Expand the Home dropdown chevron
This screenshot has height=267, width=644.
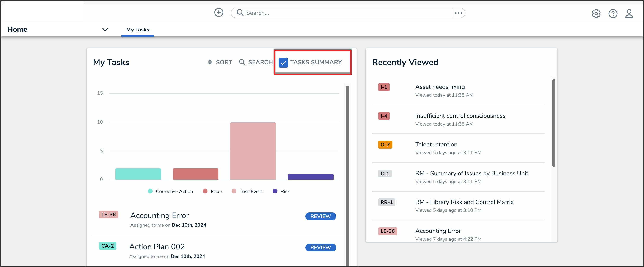(x=105, y=30)
